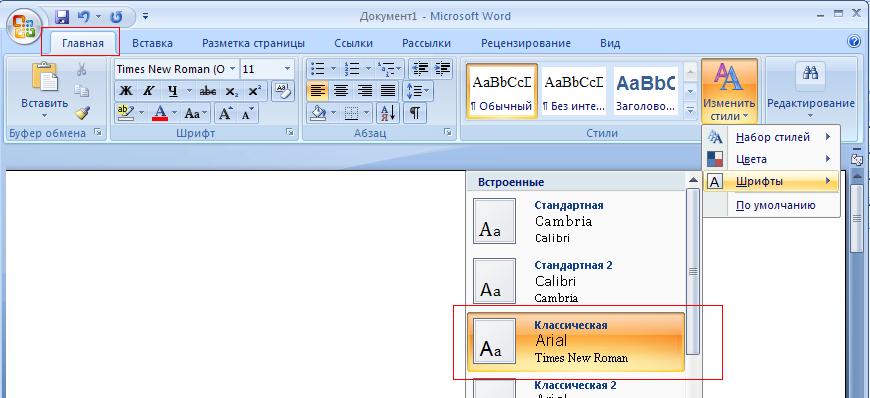
Task: Expand the Underline style dropdown arrow
Action: point(189,91)
